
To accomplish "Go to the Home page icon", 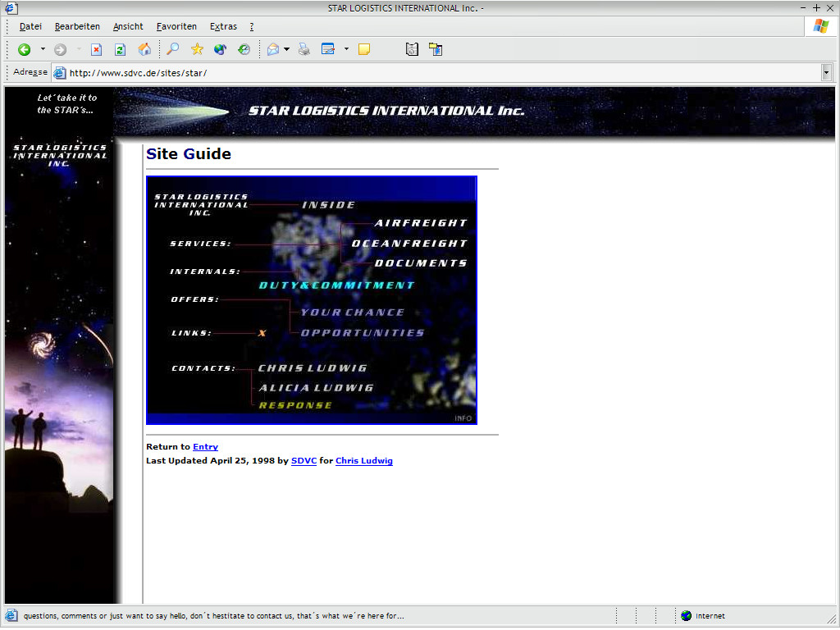I will click(x=144, y=50).
